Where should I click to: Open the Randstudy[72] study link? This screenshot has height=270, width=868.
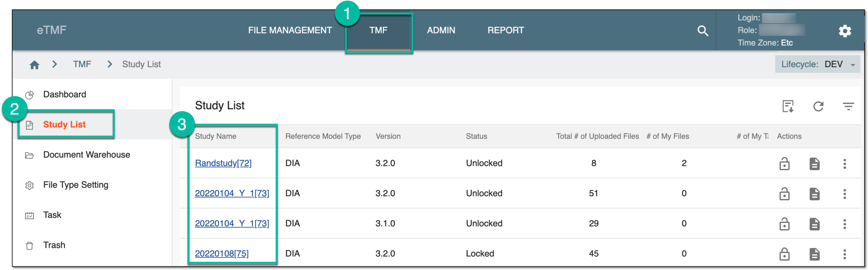click(x=223, y=163)
